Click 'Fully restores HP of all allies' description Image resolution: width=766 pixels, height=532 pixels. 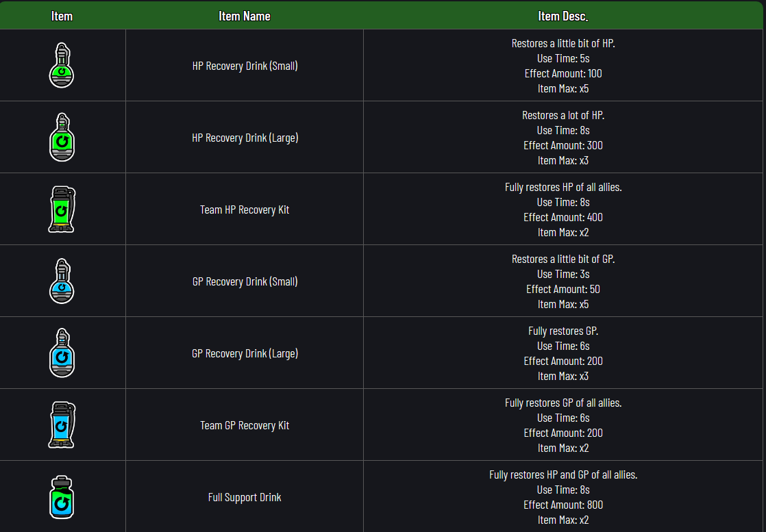pos(563,188)
